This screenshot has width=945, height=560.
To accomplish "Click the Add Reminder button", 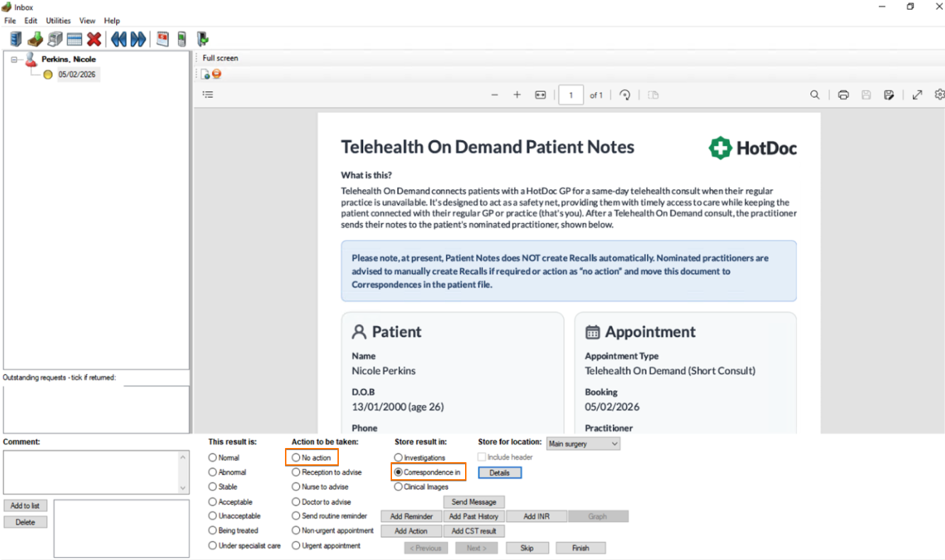I will (411, 517).
